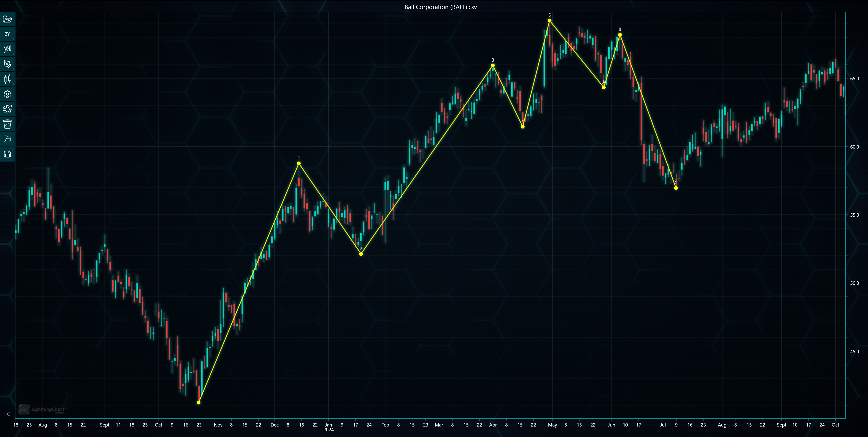Click the 65.0 price axis label
Viewport: 868px width, 437px height.
click(x=854, y=79)
